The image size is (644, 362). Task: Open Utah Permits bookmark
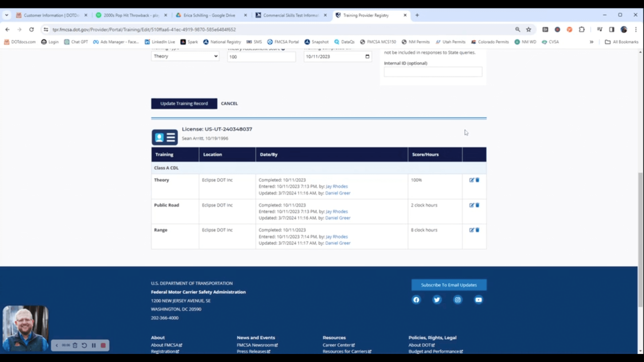pyautogui.click(x=450, y=42)
